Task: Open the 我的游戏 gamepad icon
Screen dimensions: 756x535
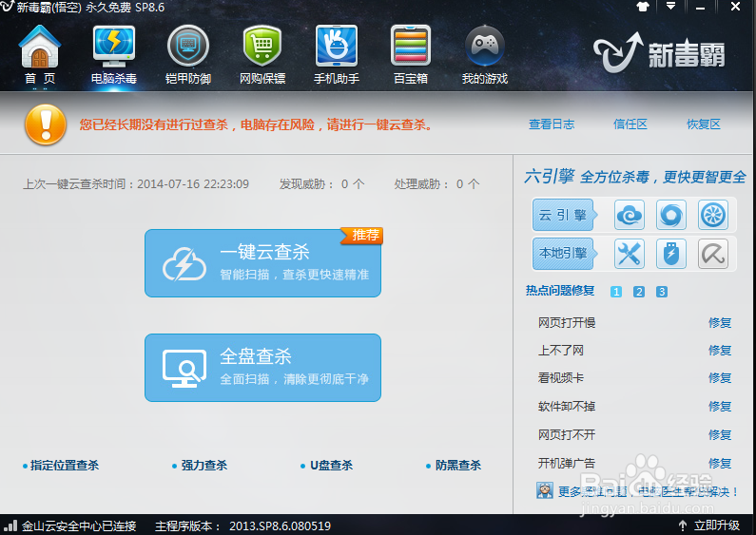Action: point(485,46)
